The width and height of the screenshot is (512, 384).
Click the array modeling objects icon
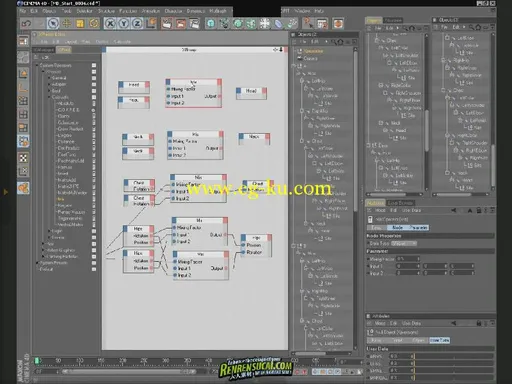pos(251,23)
